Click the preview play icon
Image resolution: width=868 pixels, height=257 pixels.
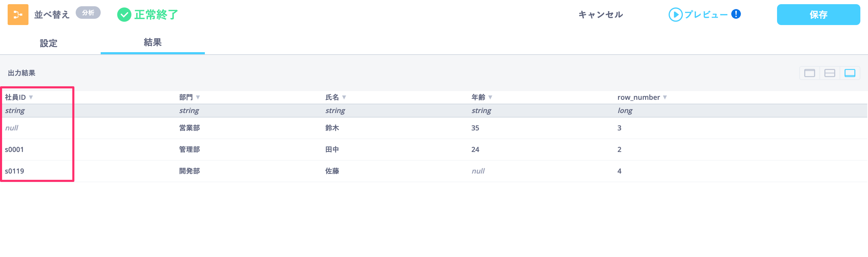click(675, 15)
